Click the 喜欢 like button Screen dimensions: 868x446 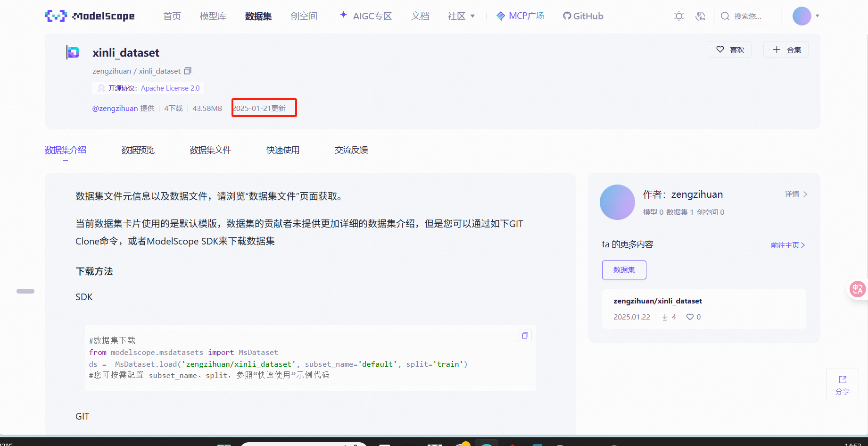click(x=729, y=50)
